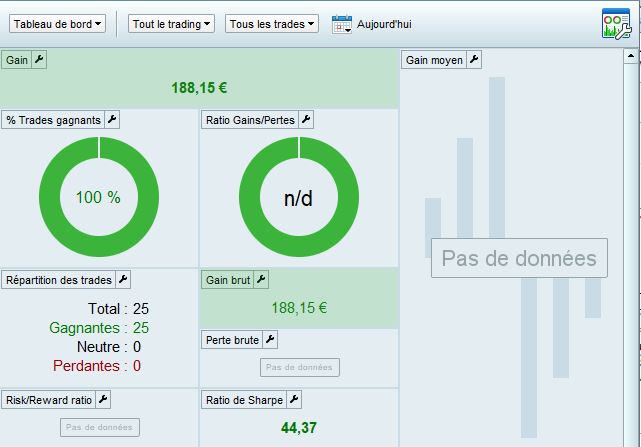Click the Risk/Reward ratio label
The image size is (641, 447).
(x=49, y=400)
